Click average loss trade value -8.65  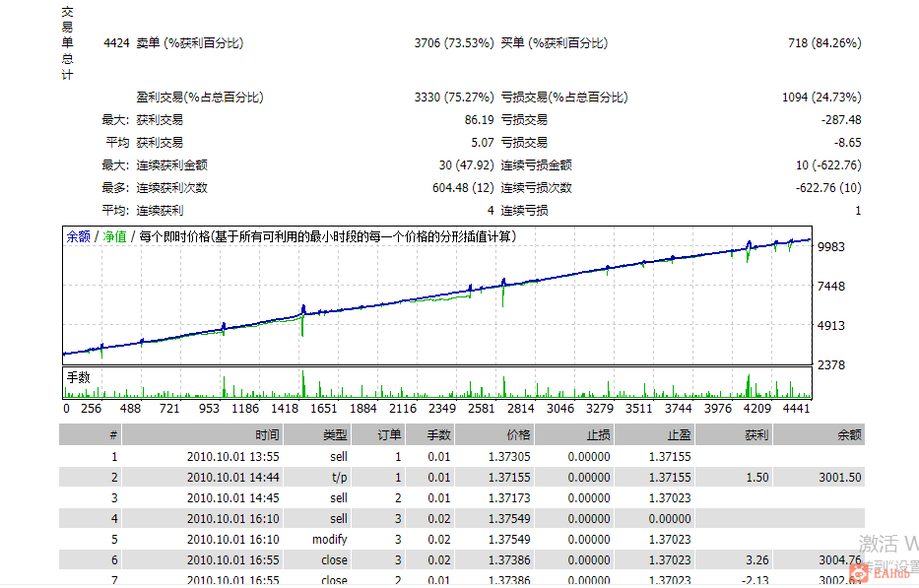(x=847, y=143)
